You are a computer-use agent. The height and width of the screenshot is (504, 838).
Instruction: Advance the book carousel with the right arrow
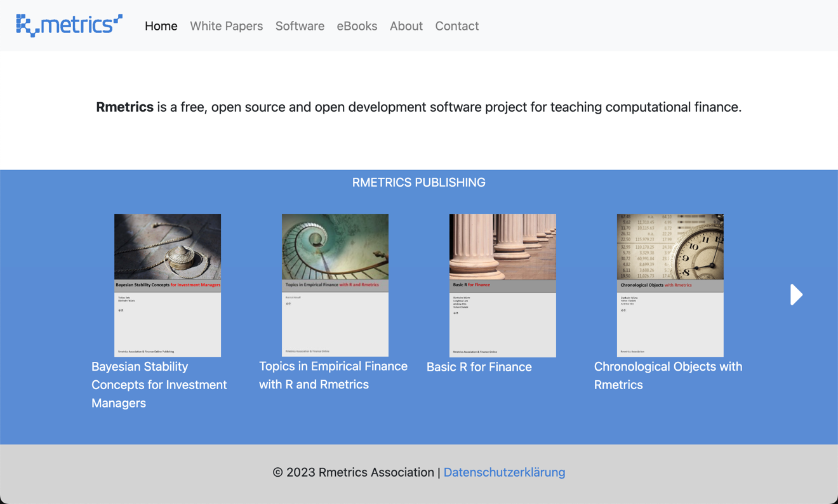(796, 295)
